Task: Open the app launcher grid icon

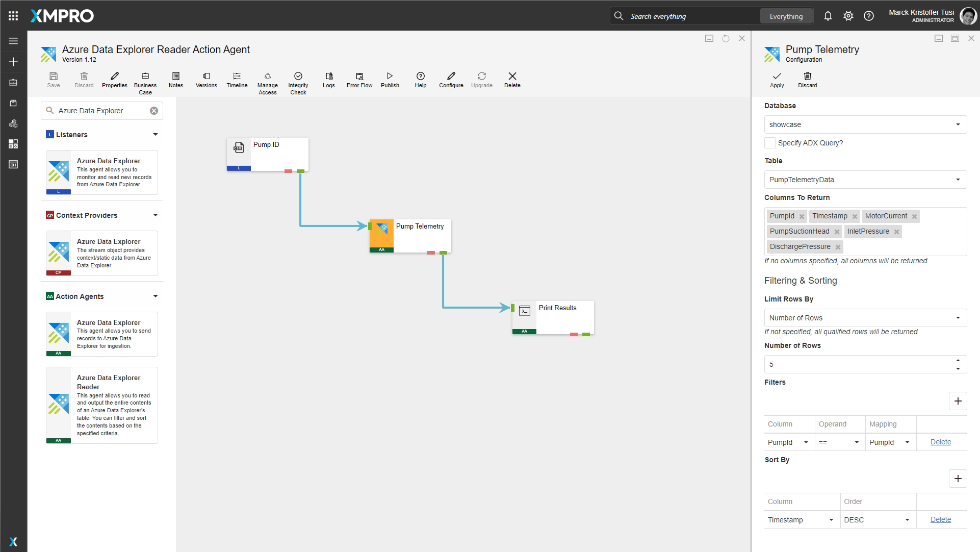Action: [13, 16]
